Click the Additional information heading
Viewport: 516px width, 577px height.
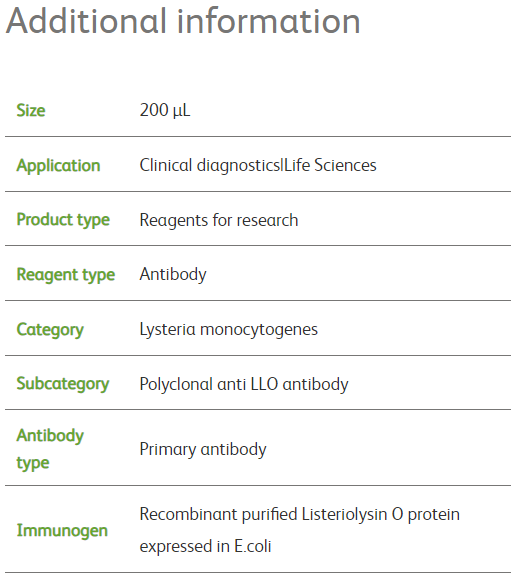click(x=183, y=21)
